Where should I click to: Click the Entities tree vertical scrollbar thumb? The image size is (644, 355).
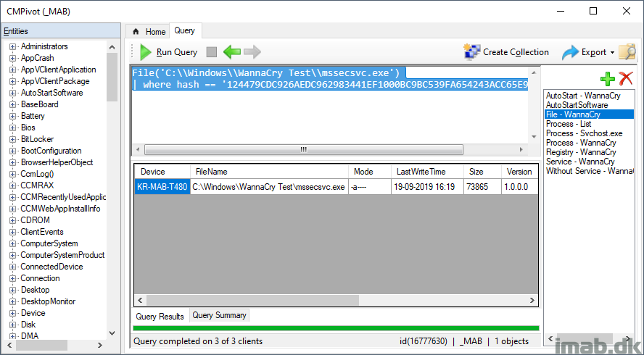coord(112,77)
